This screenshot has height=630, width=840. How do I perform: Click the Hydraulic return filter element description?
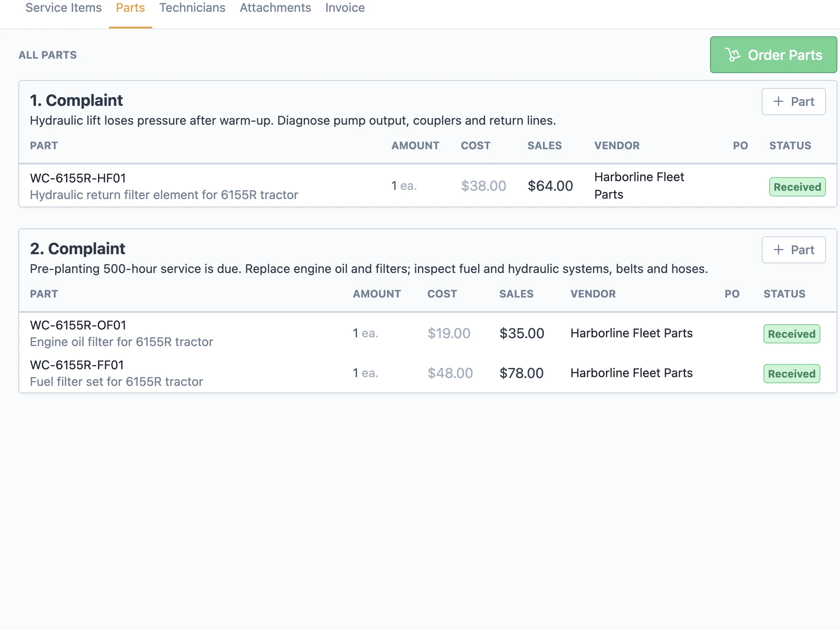164,195
